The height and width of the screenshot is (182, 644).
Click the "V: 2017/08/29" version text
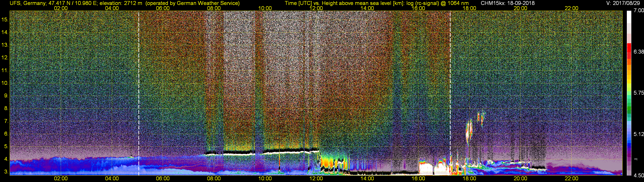pyautogui.click(x=624, y=3)
